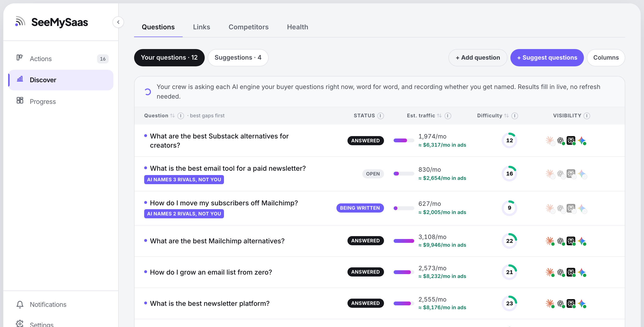Viewport: 644px width, 327px height.
Task: Click the Actions board icon in sidebar
Action: 19,57
